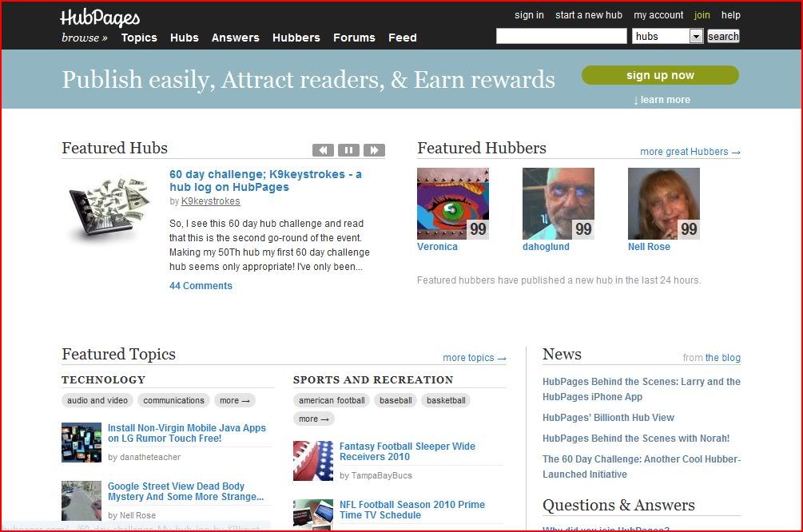Image resolution: width=803 pixels, height=532 pixels.
Task: Open the Topics menu
Action: (x=139, y=38)
